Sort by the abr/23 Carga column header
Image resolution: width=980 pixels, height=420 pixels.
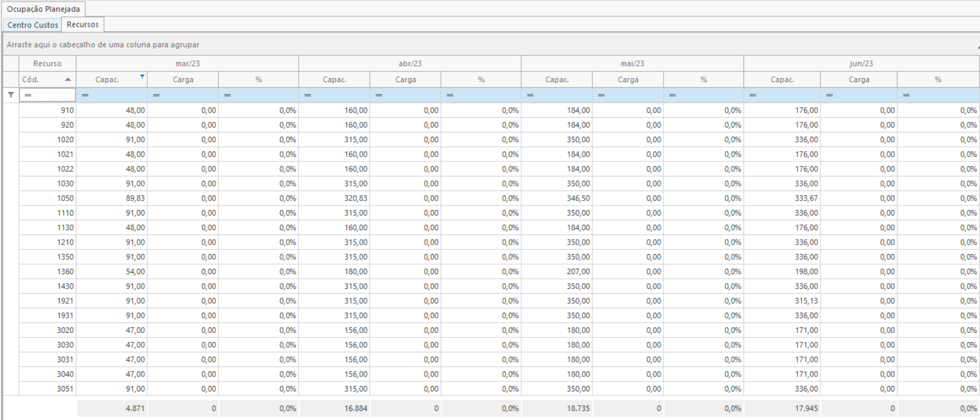click(x=405, y=80)
